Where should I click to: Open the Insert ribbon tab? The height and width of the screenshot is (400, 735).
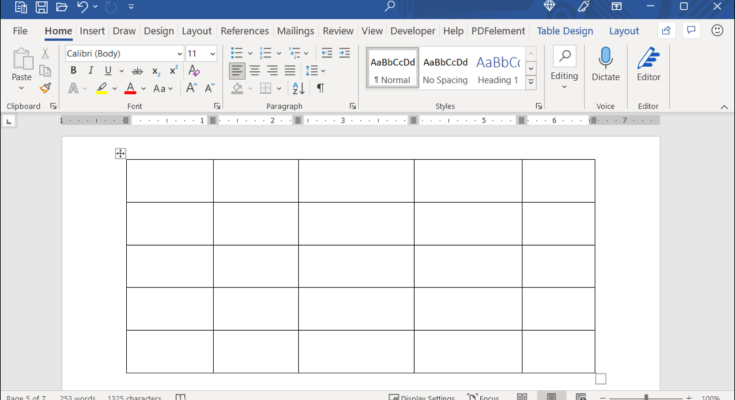tap(92, 31)
